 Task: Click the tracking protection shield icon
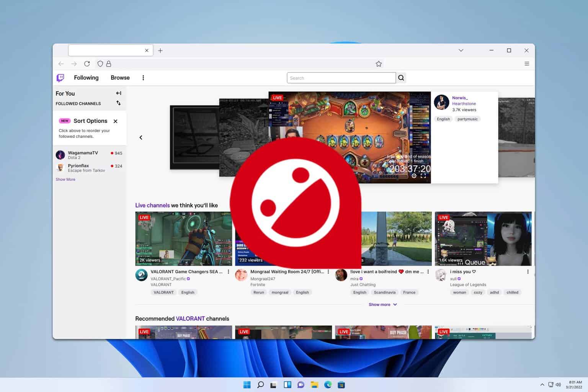100,64
